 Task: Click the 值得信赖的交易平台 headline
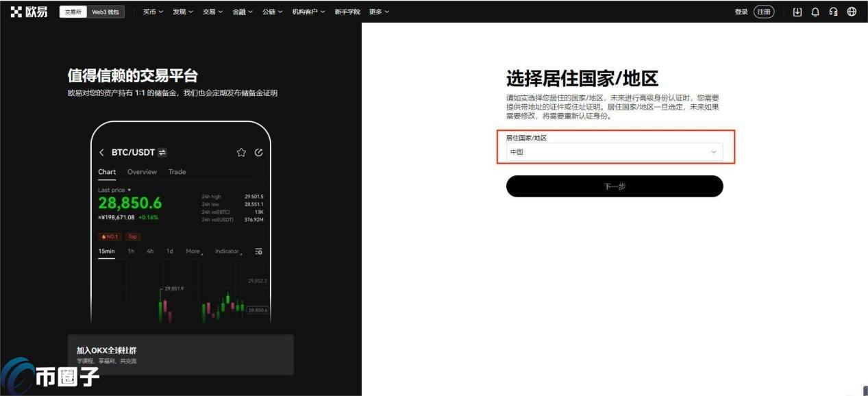coord(132,75)
